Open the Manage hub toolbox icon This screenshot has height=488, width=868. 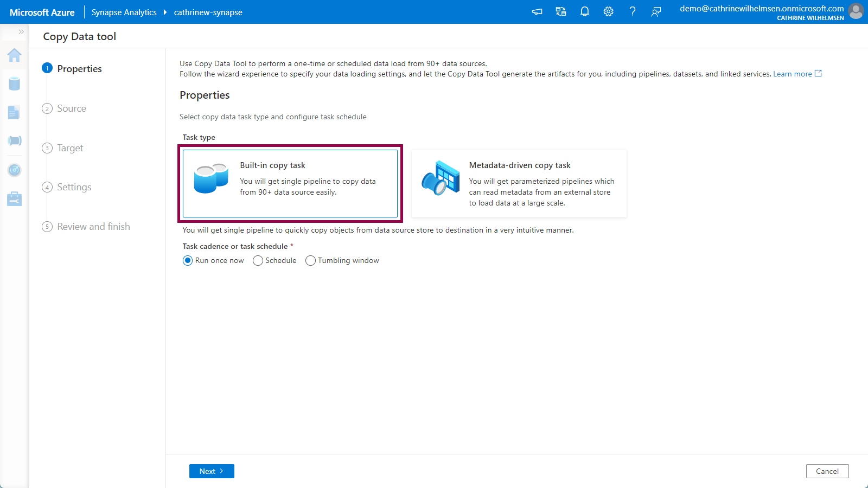pyautogui.click(x=15, y=199)
